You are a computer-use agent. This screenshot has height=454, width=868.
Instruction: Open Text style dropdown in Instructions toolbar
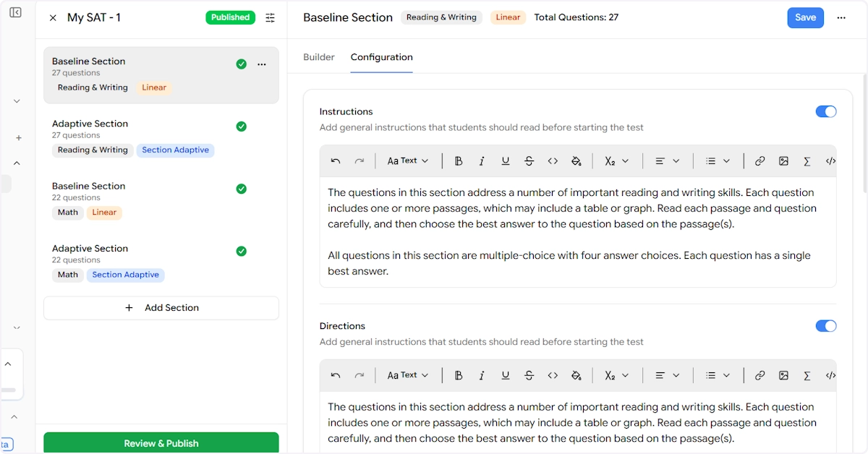click(408, 161)
